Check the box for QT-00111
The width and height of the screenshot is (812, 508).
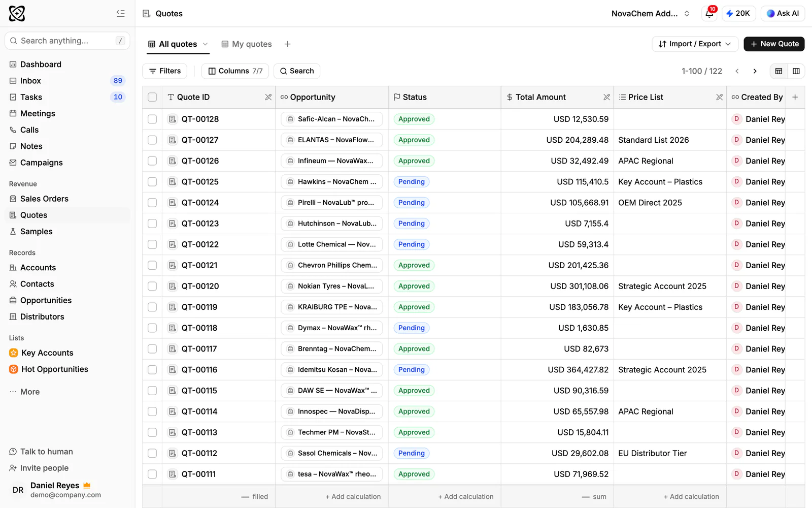[x=152, y=474]
